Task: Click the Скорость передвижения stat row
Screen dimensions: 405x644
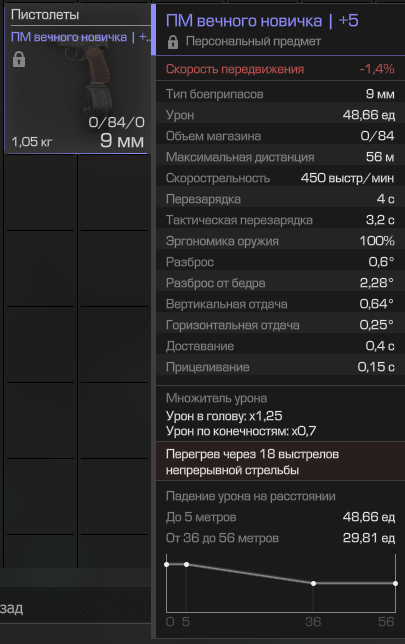Action: coord(280,69)
